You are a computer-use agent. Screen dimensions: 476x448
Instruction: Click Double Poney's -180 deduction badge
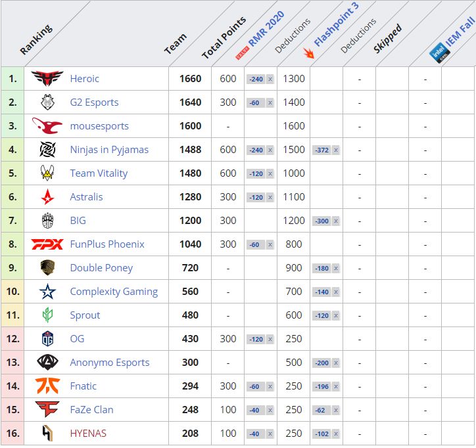(x=323, y=269)
